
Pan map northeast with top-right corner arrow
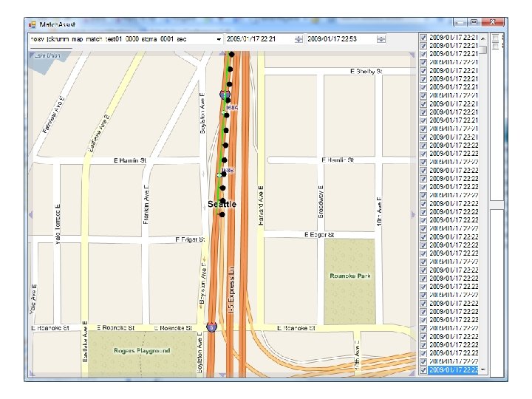[x=412, y=55]
